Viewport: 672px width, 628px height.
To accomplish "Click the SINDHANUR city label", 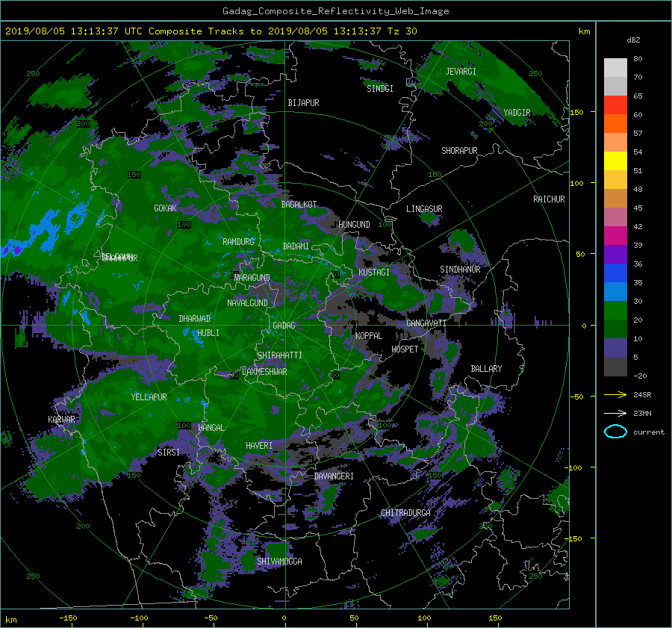I will [460, 270].
